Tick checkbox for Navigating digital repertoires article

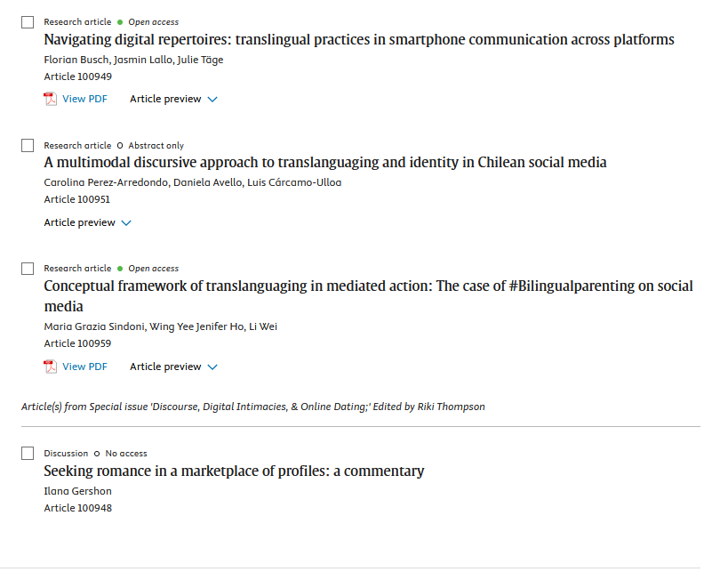point(28,22)
